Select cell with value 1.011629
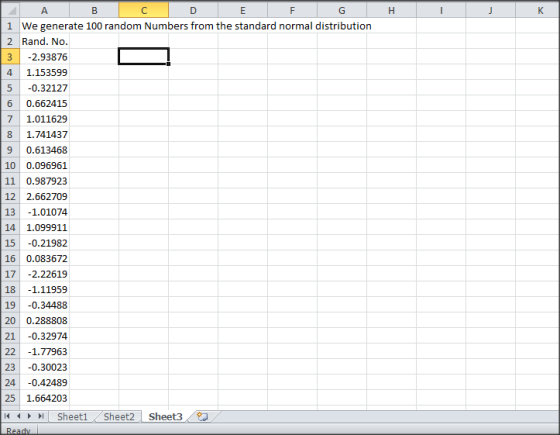 click(x=45, y=119)
